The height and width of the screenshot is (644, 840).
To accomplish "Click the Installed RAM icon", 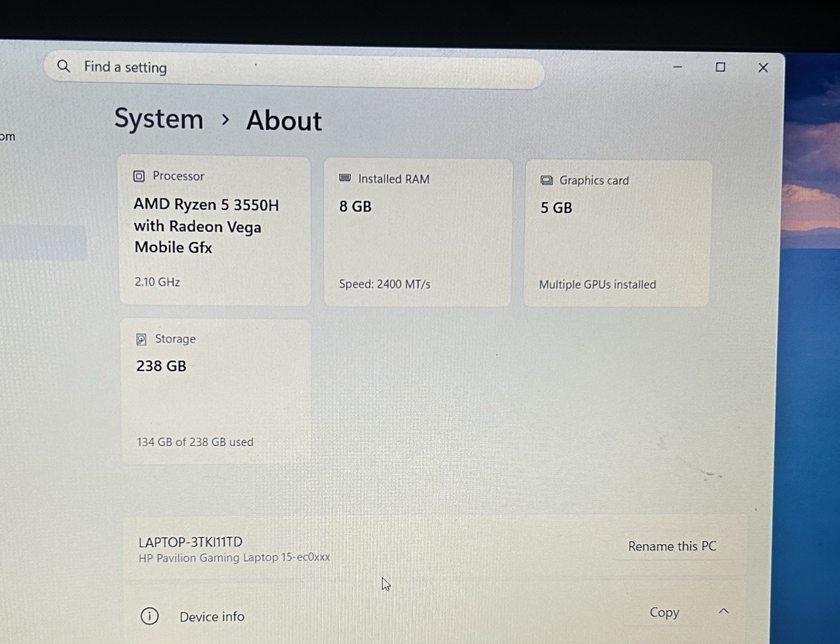I will tap(345, 178).
